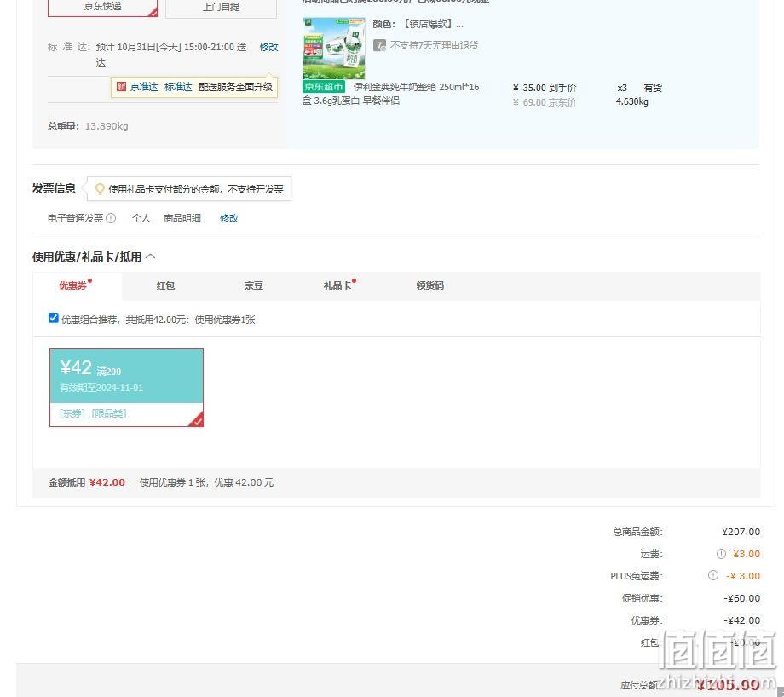Click the 总商品金额 ¥207.00 value
Screen dimensions: 784x697
(741, 532)
